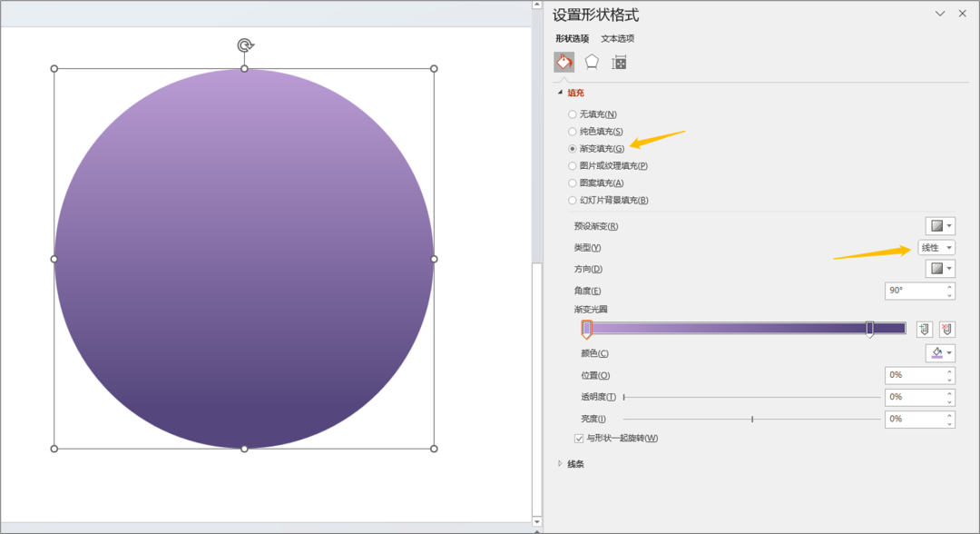The image size is (980, 534).
Task: Click the remove gradient stop icon
Action: (946, 329)
